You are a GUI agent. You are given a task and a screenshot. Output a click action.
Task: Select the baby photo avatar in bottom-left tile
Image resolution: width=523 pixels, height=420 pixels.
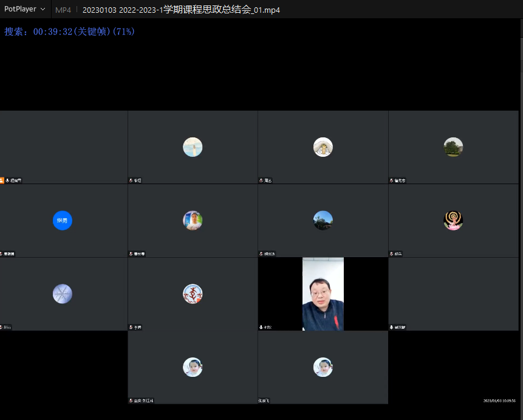[x=193, y=367]
